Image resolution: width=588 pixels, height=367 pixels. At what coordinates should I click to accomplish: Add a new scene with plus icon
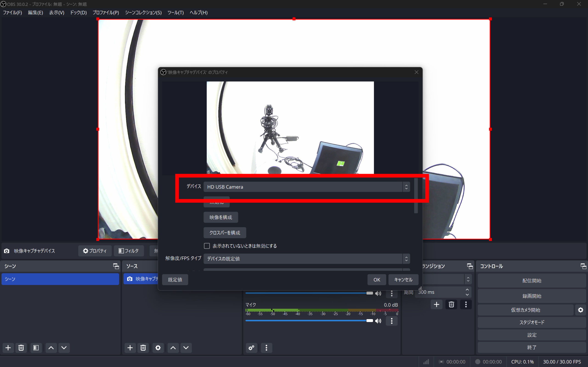tap(8, 348)
